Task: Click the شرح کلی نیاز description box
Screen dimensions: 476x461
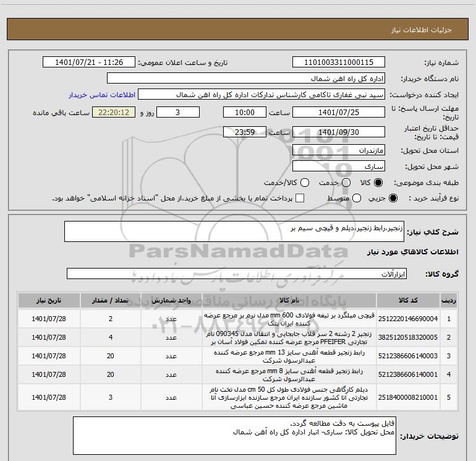Action: [x=234, y=231]
